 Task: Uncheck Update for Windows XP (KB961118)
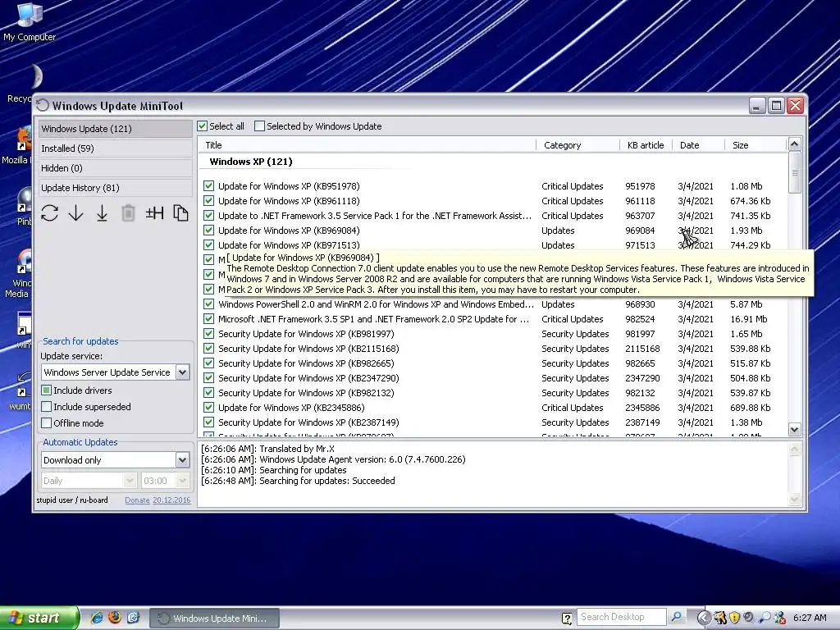pos(209,201)
